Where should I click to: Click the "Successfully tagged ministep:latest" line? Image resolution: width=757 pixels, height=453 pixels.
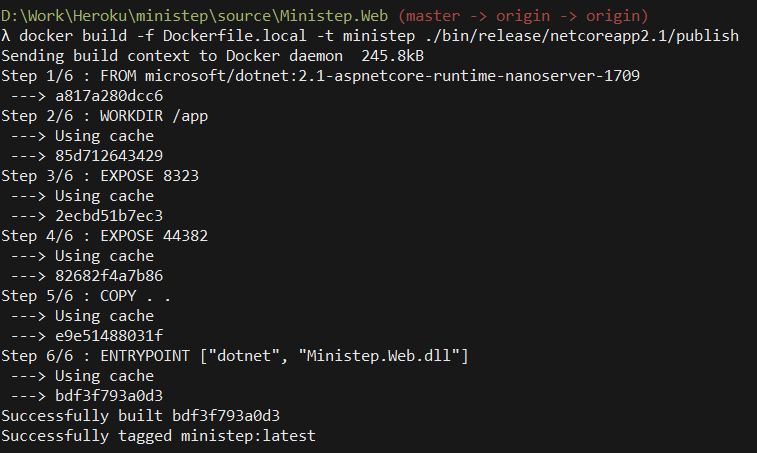(158, 436)
